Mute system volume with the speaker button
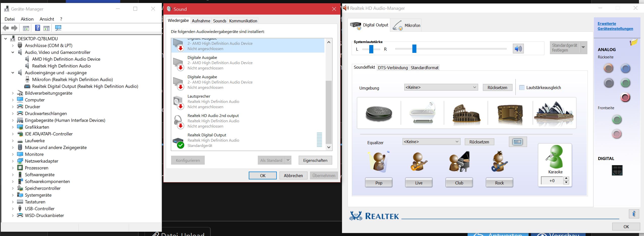Viewport: 644px width, 236px height. click(518, 49)
